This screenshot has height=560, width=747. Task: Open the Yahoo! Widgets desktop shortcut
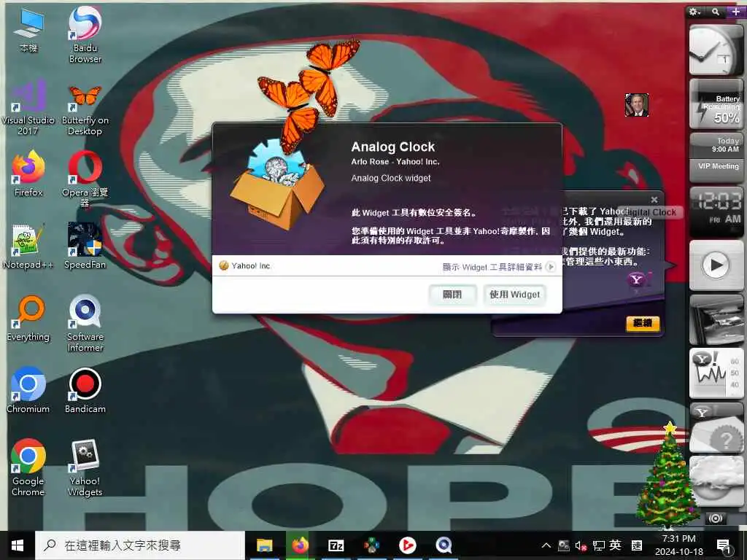(85, 467)
